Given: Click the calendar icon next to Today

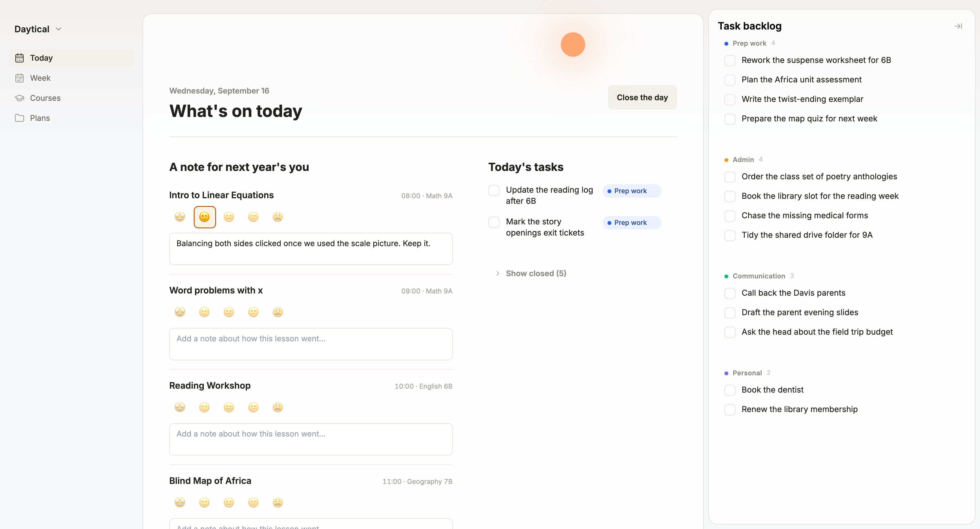Looking at the screenshot, I should 19,58.
